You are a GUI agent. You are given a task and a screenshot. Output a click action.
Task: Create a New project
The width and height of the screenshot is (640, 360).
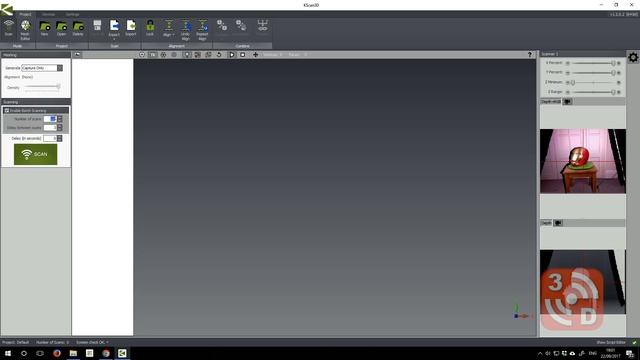[x=44, y=29]
